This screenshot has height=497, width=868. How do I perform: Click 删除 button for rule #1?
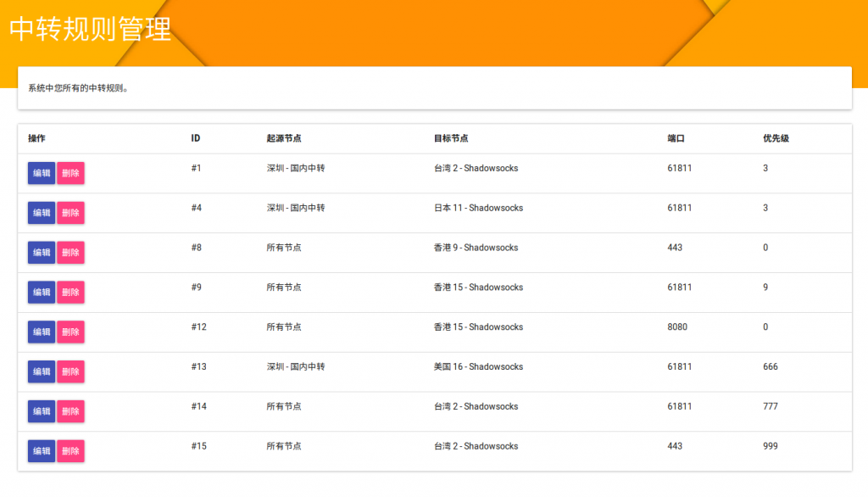point(70,173)
